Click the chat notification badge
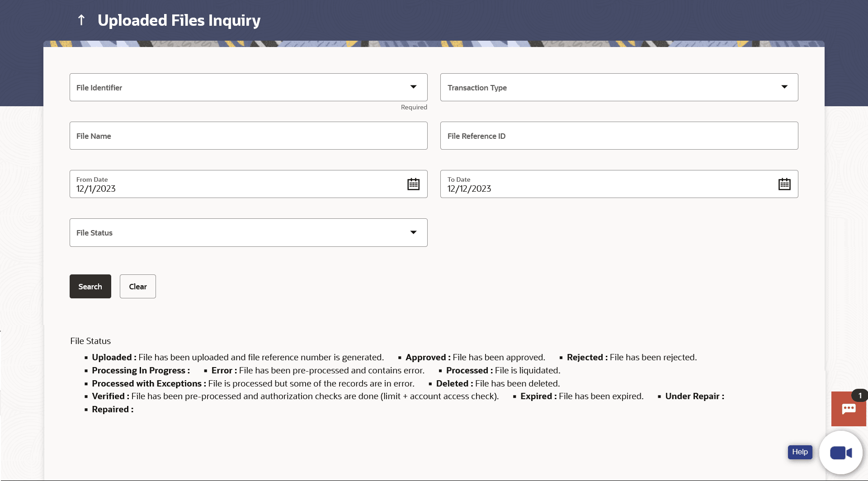 pos(859,396)
